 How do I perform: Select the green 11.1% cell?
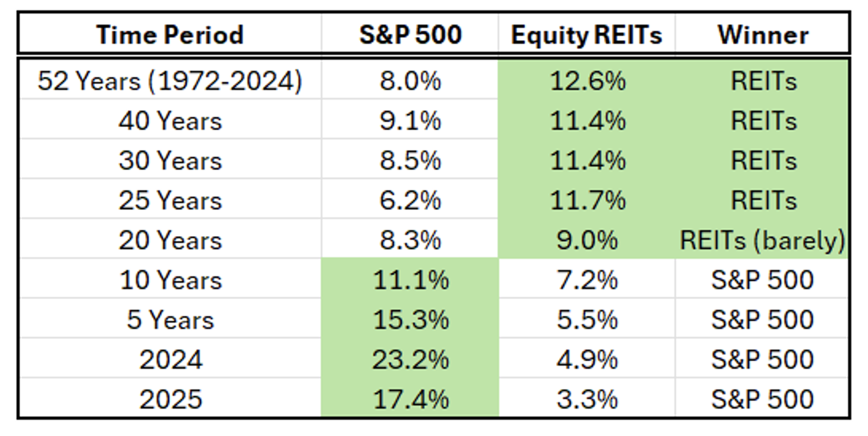pyautogui.click(x=410, y=280)
